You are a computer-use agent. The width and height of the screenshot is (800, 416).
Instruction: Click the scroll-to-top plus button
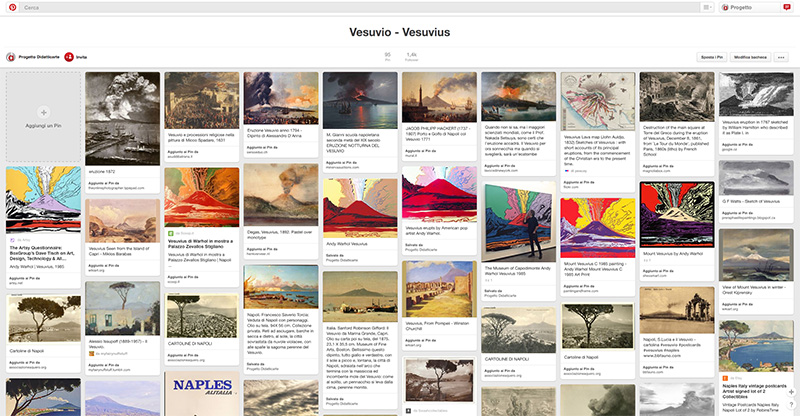791,392
